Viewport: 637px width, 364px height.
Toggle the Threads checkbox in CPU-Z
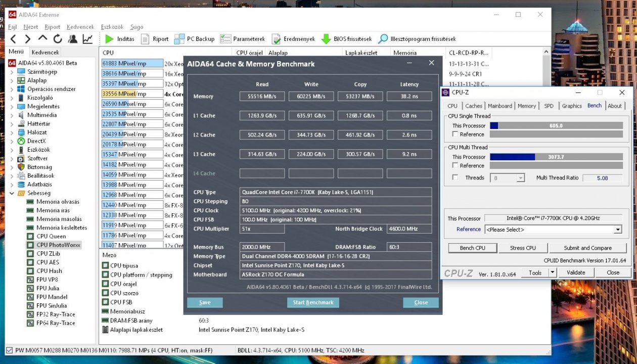pos(455,177)
